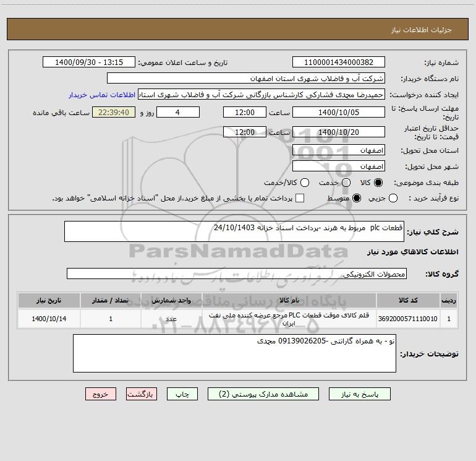Click the announcement date field 1400/09/30 - 13:15

coord(89,62)
